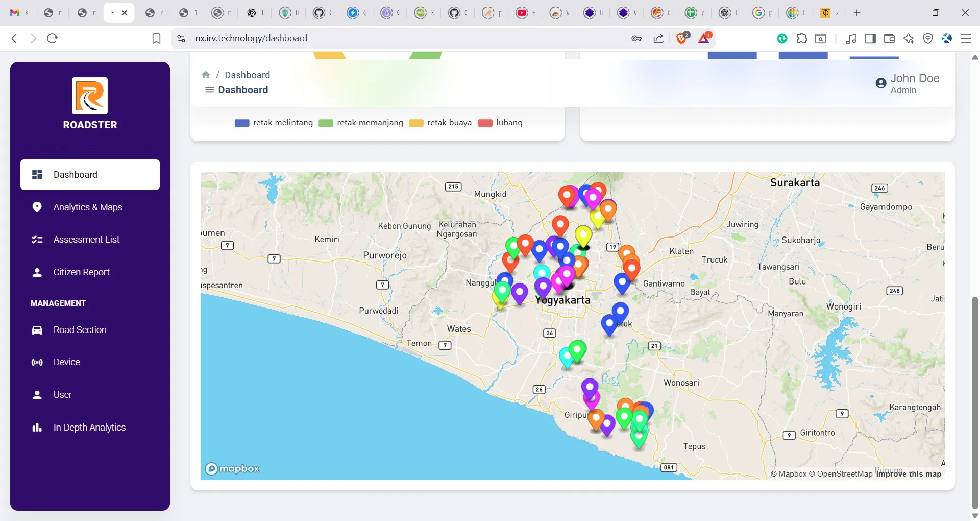This screenshot has height=521, width=980.
Task: Click the breadcrumb home icon
Action: (206, 75)
